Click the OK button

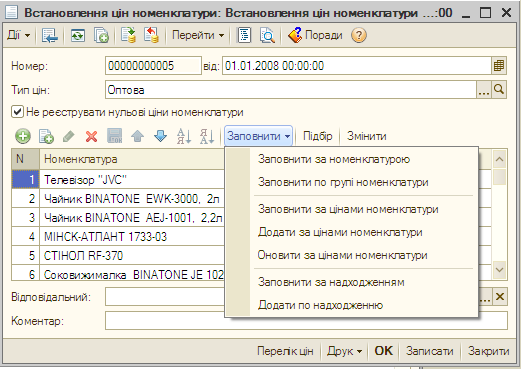point(384,351)
